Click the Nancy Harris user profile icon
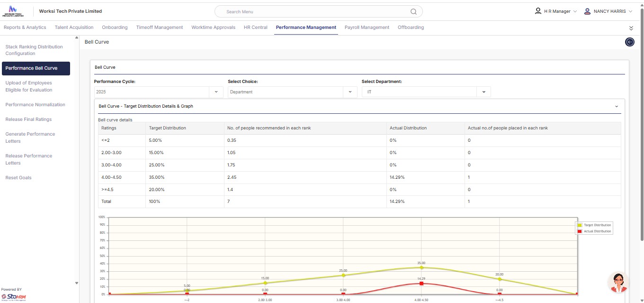This screenshot has height=303, width=644. [587, 11]
